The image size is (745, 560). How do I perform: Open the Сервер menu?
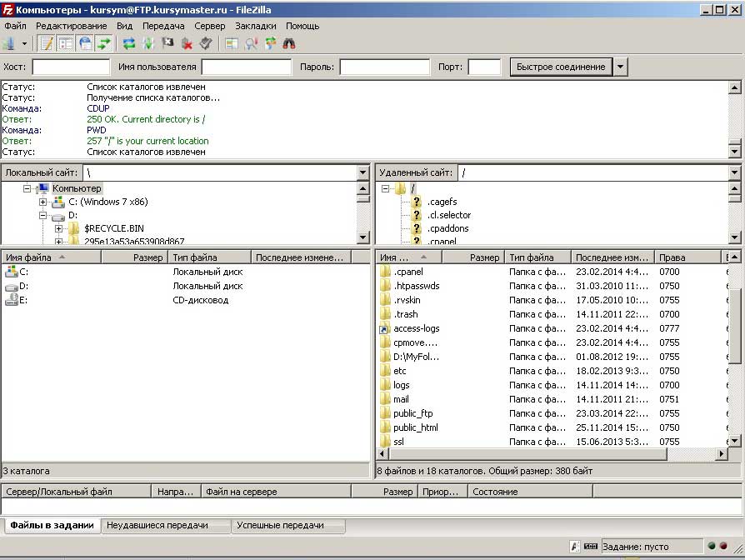tap(209, 26)
